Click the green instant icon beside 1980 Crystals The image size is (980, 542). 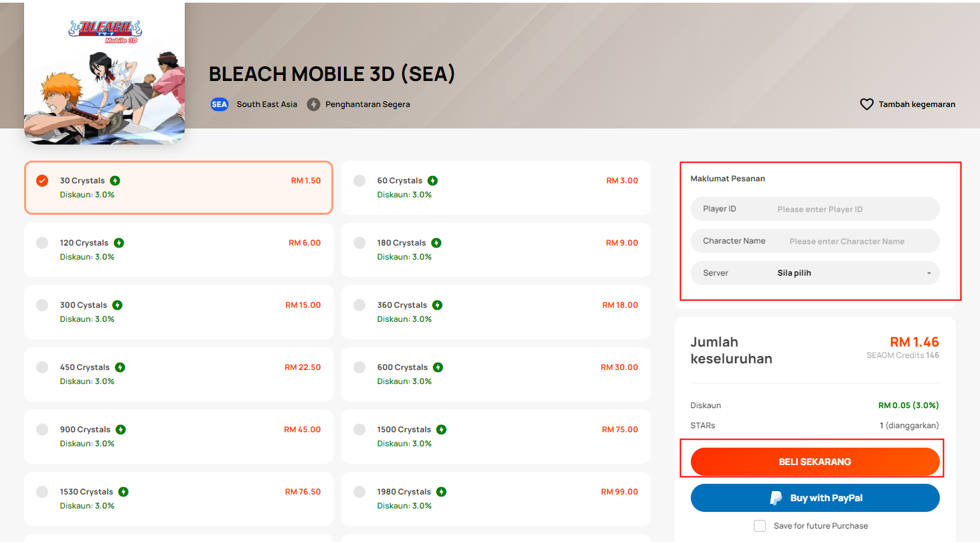[441, 492]
